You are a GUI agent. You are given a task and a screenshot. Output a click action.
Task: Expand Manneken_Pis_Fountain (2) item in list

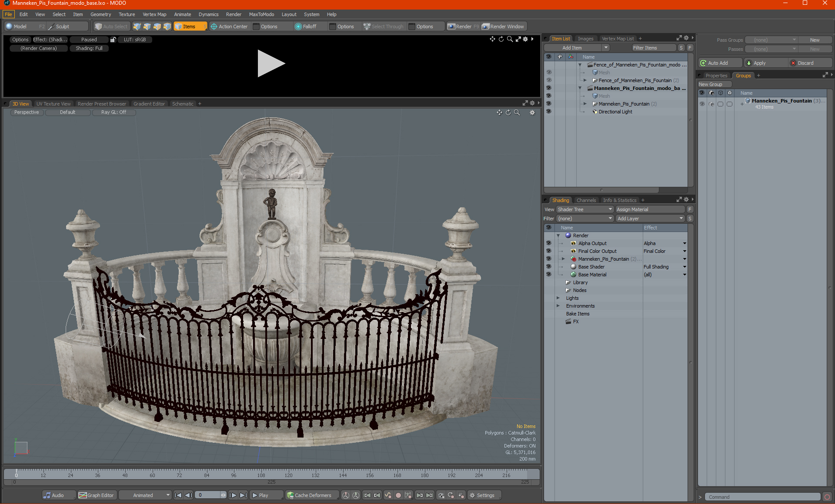pos(585,104)
